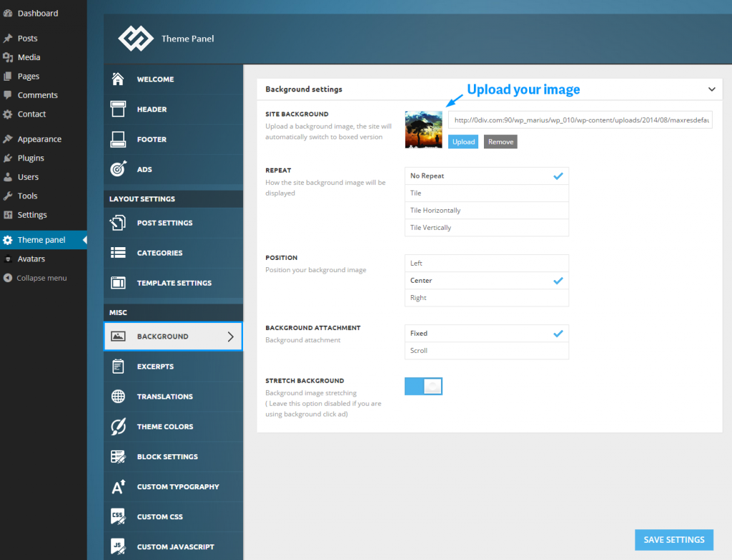Click the Background item arrow
Viewport: 732px width, 560px height.
coord(230,336)
